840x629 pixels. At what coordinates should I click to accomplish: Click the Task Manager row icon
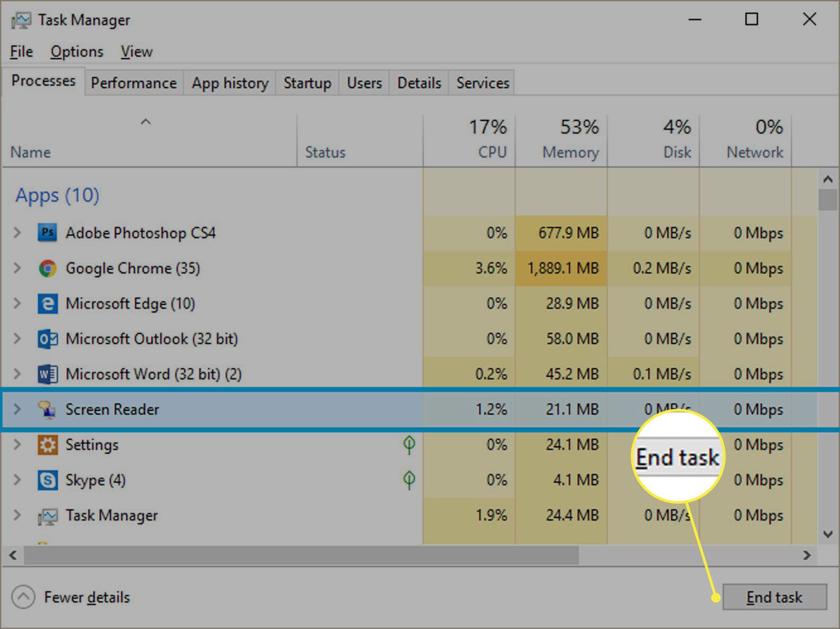[x=47, y=516]
